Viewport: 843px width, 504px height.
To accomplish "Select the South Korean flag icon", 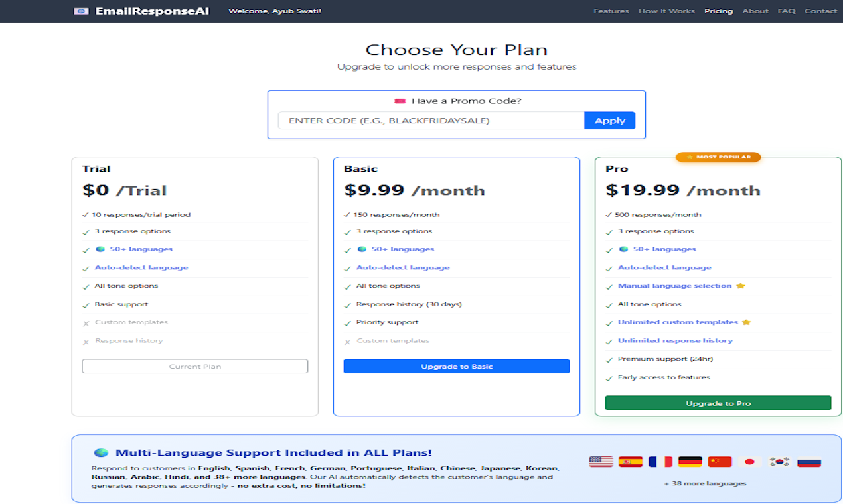I will pos(779,461).
